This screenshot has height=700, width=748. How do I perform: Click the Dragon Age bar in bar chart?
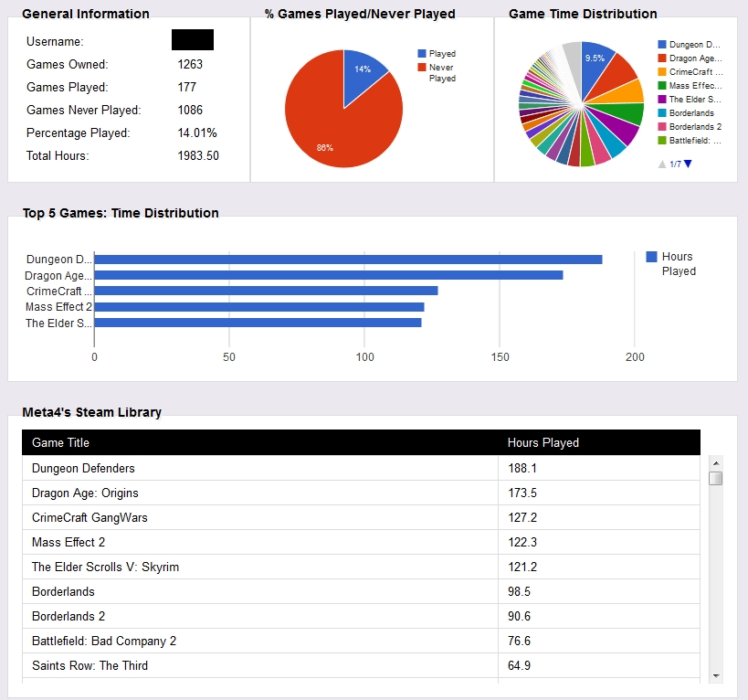click(329, 275)
